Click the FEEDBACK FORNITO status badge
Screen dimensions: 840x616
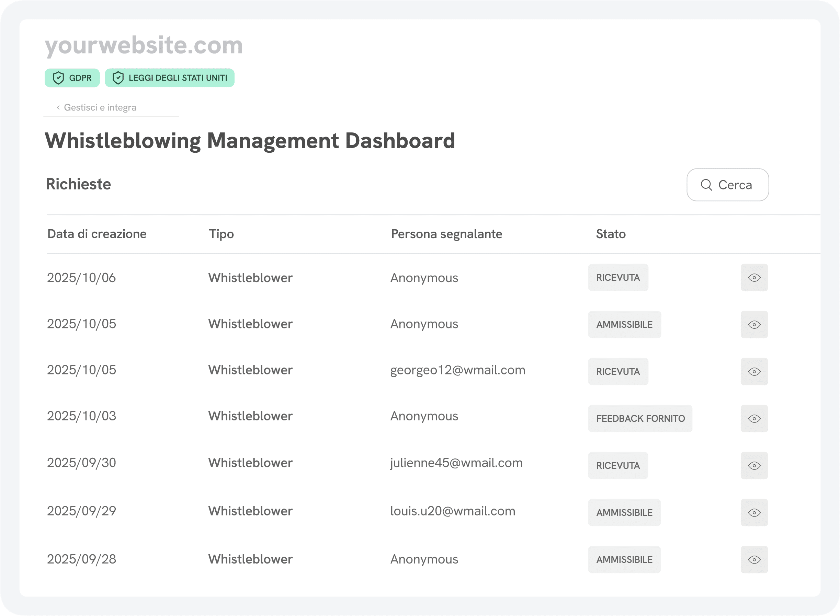(x=640, y=418)
